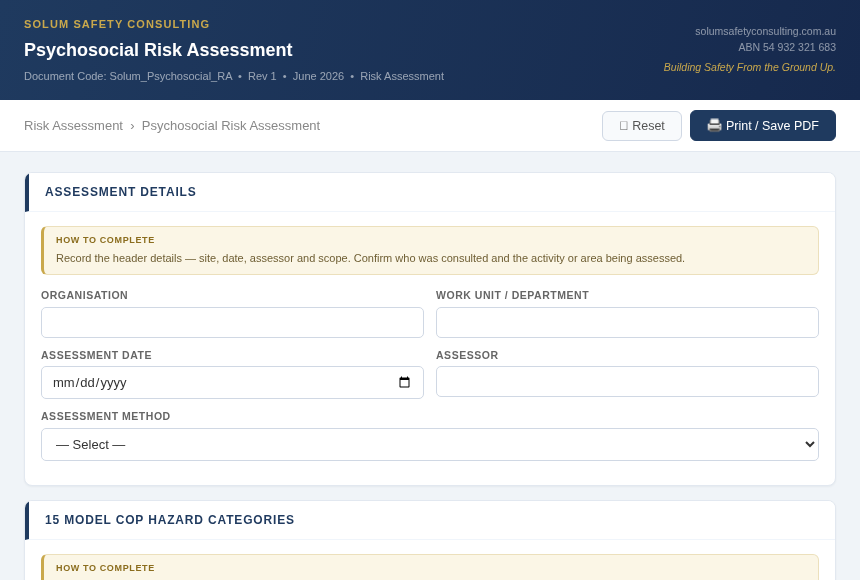The height and width of the screenshot is (580, 860).
Task: Click the Solum Safety Consulting title
Action: (117, 24)
